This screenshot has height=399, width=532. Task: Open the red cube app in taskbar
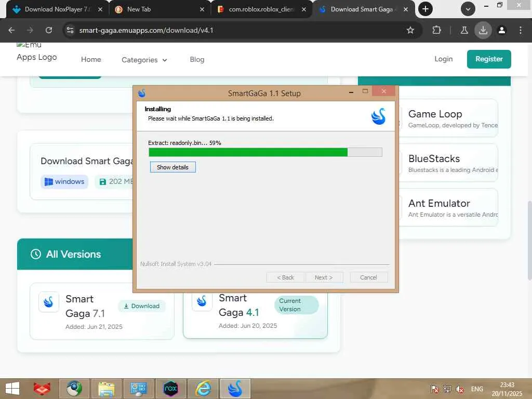(x=42, y=389)
